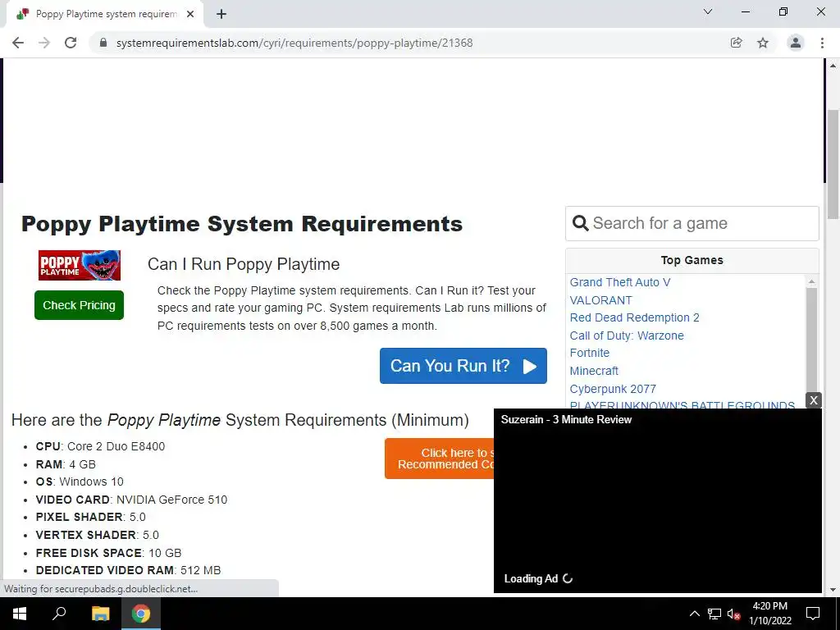Expand the tab search chevron

(708, 11)
